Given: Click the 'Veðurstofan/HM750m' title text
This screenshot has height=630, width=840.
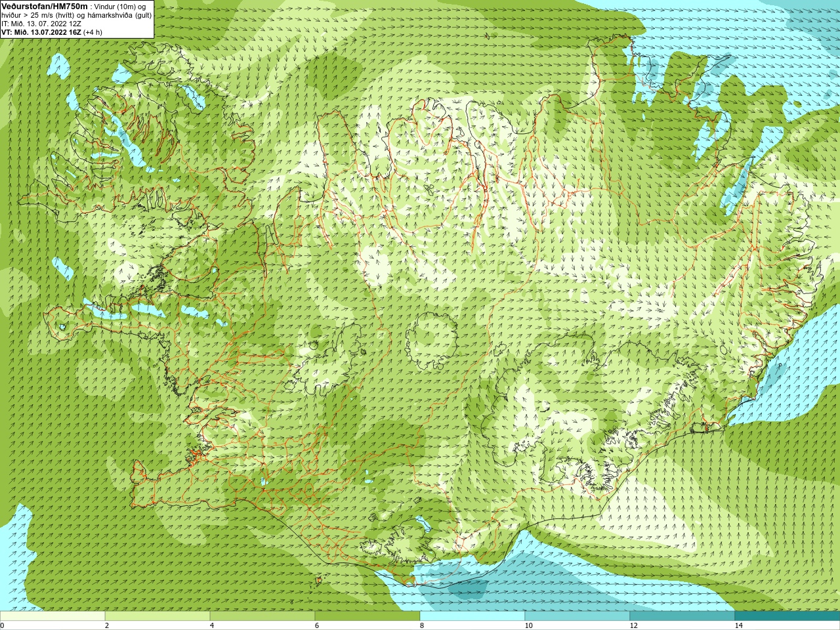Looking at the screenshot, I should point(44,6).
